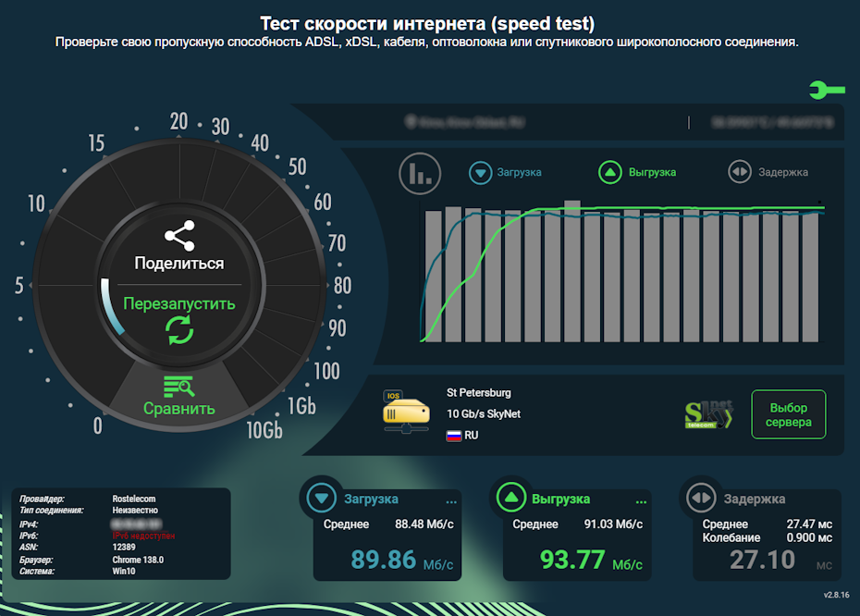Viewport: 860px width, 616px height.
Task: Click the Сравнить magnifier icon
Action: [181, 387]
